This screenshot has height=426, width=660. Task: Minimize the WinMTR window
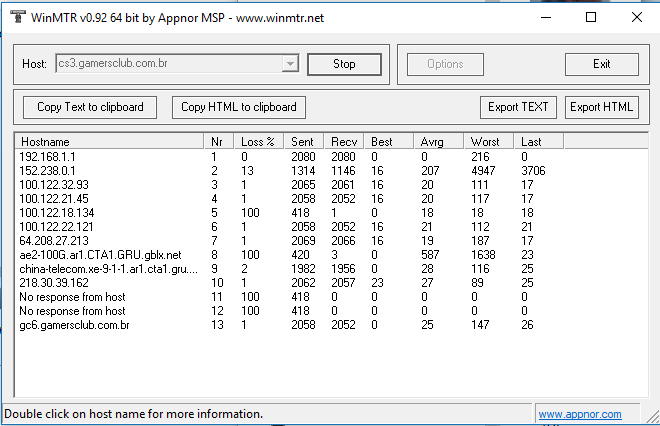point(546,17)
